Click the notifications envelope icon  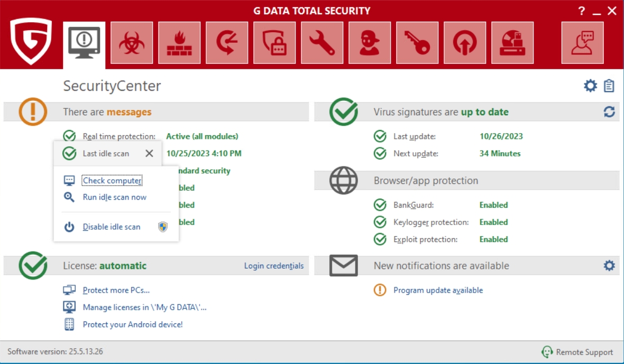pyautogui.click(x=343, y=265)
